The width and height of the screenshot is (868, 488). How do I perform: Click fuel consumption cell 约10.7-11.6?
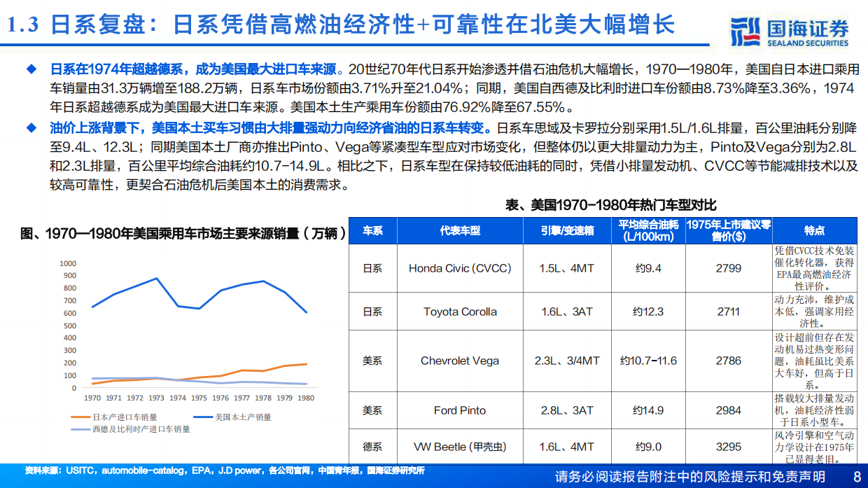(x=648, y=361)
